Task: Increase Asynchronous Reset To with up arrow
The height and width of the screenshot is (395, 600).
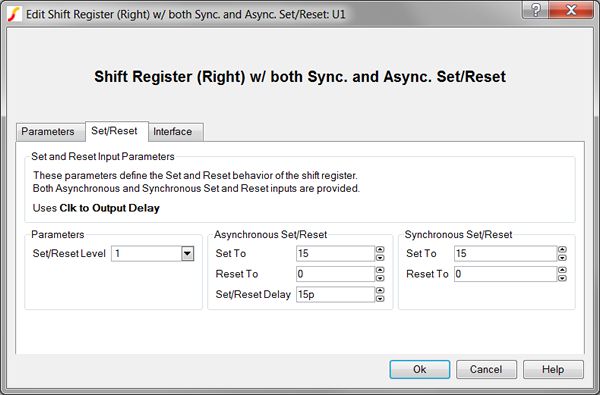Action: [380, 270]
